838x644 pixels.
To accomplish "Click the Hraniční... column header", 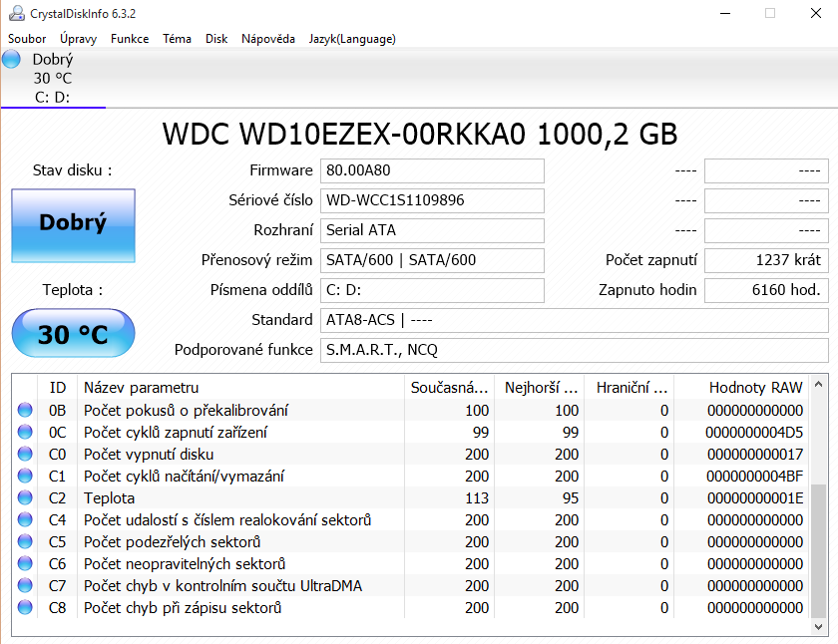I will pos(629,387).
